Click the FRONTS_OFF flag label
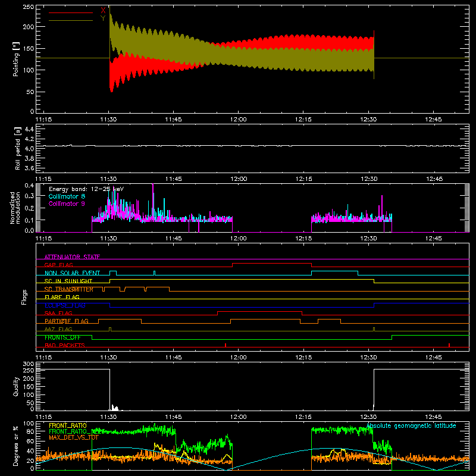This screenshot has height=476, width=476. 62,337
